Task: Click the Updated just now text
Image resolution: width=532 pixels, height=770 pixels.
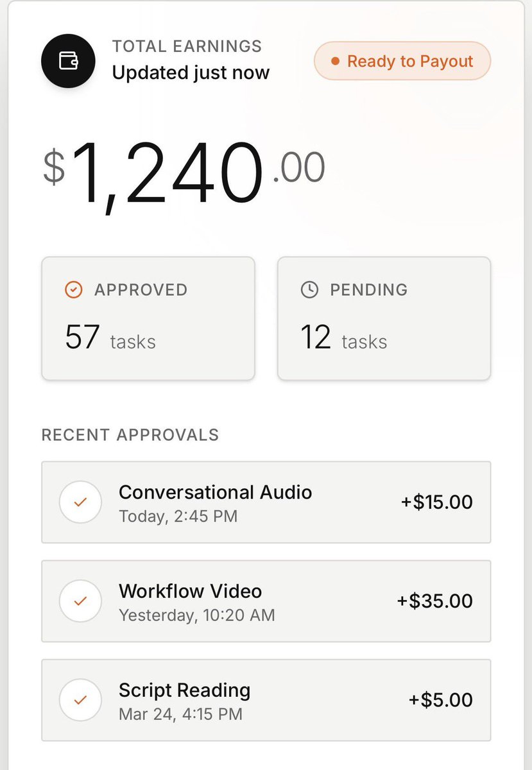Action: point(191,73)
